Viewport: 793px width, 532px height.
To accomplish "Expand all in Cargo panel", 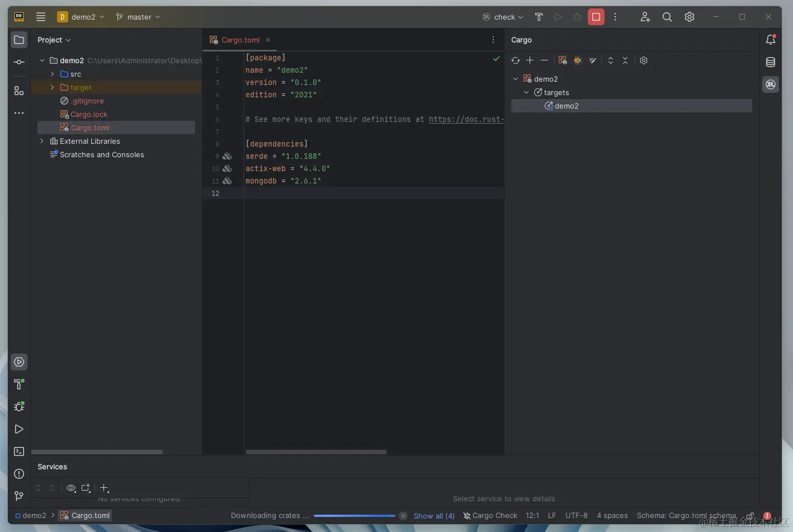I will pos(611,60).
